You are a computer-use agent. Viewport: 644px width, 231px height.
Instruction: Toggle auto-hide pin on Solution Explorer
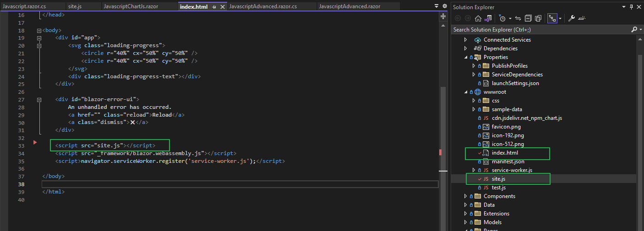coord(632,7)
